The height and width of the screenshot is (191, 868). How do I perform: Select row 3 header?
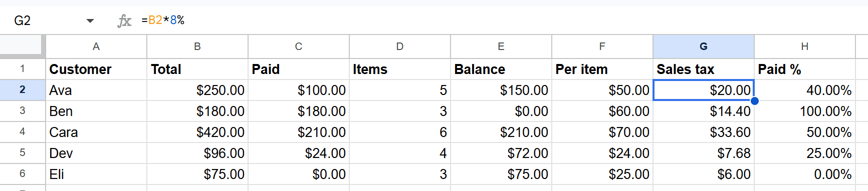point(23,111)
